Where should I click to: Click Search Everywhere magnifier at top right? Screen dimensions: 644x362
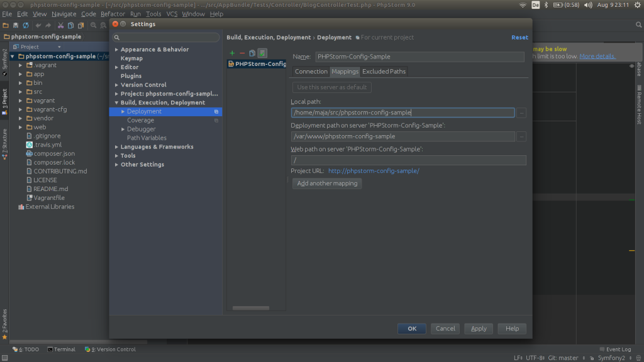tap(639, 25)
